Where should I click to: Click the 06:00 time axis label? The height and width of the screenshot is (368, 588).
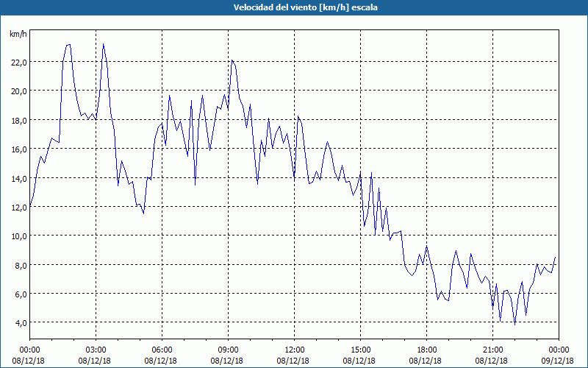162,350
